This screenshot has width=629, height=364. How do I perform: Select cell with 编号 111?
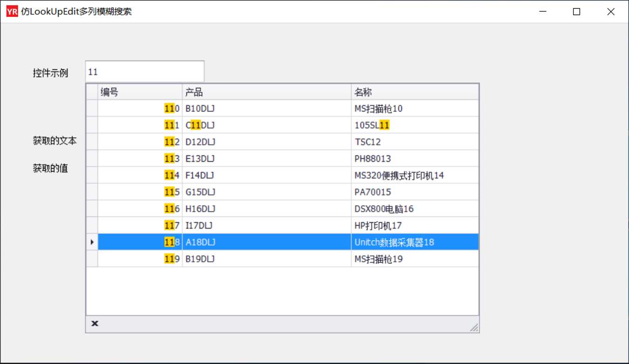tap(140, 125)
